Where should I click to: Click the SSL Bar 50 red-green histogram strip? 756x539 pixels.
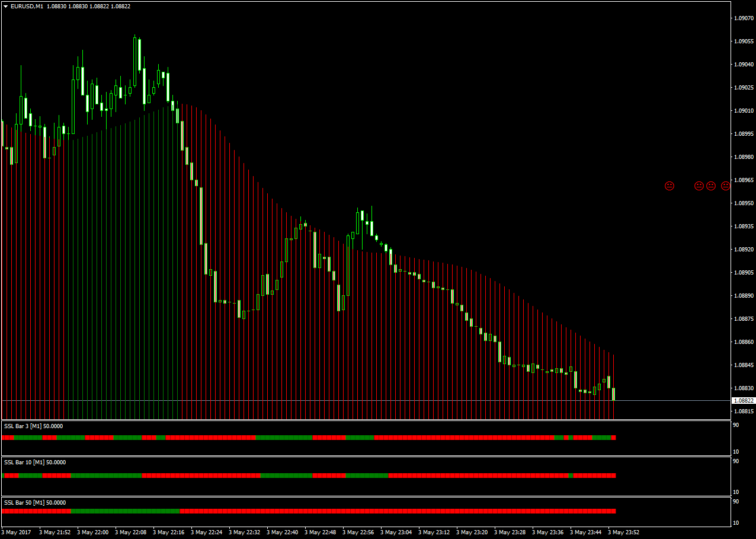tap(309, 511)
